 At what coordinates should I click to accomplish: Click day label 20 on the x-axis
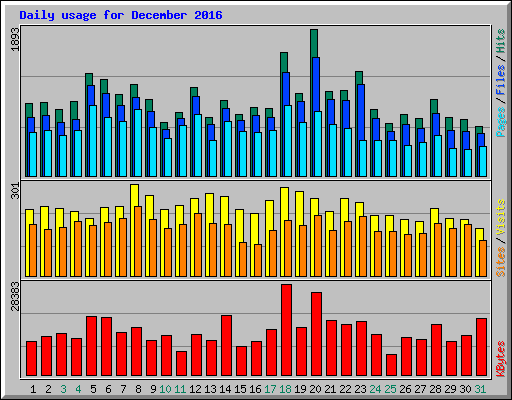(315, 389)
